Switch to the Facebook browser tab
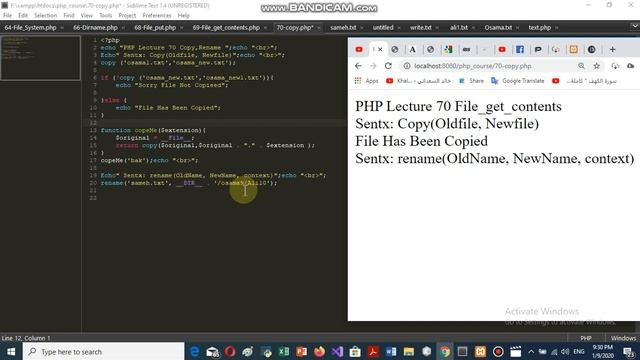The image size is (640, 360). pyautogui.click(x=520, y=49)
